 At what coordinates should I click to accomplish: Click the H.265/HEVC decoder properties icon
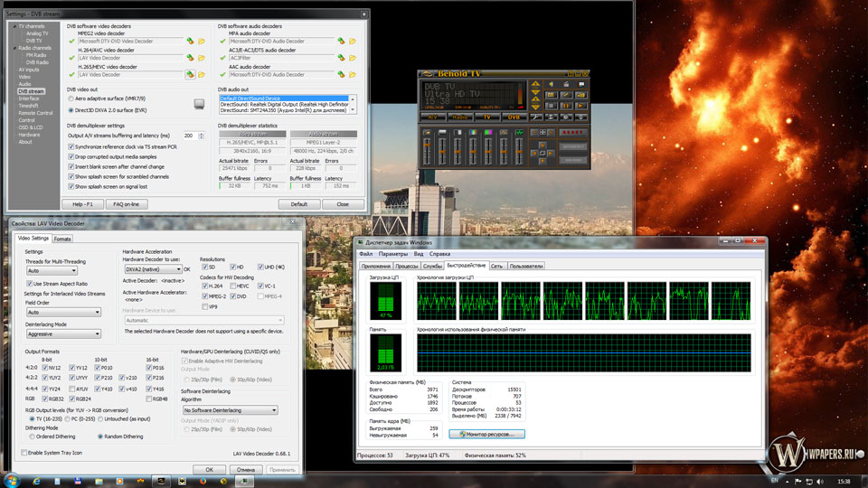coord(191,74)
